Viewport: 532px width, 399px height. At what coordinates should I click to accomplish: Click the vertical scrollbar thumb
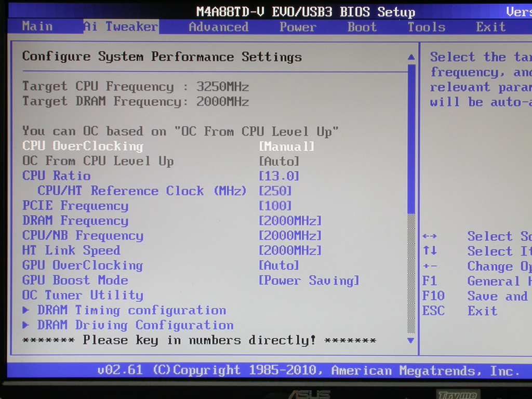[411, 139]
